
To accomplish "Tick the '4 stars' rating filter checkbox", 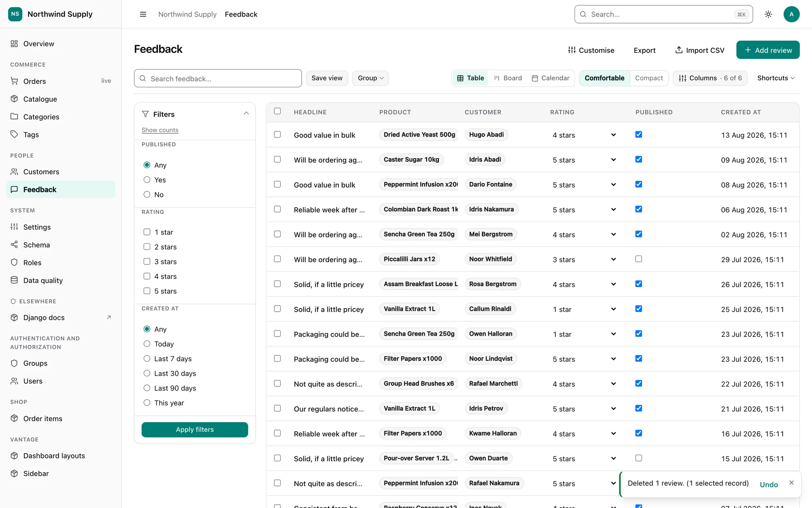I will (147, 276).
